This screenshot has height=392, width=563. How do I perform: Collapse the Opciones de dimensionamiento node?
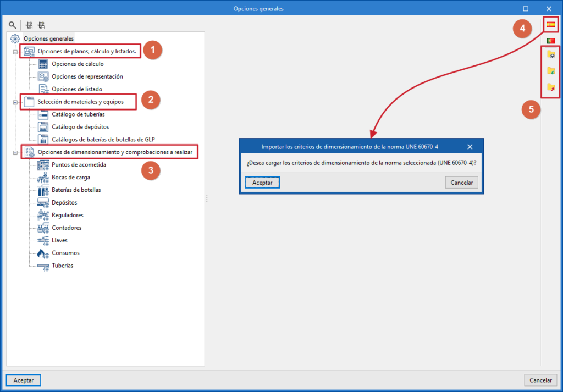pos(15,153)
